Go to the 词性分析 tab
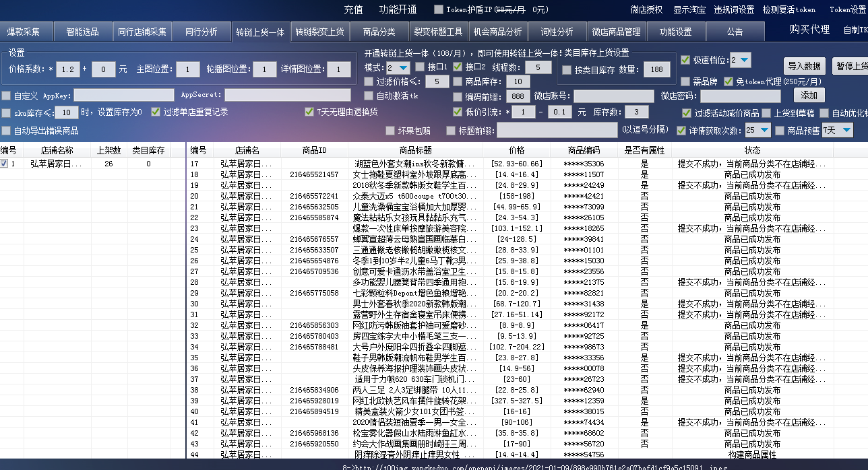868x470 pixels. pyautogui.click(x=557, y=32)
